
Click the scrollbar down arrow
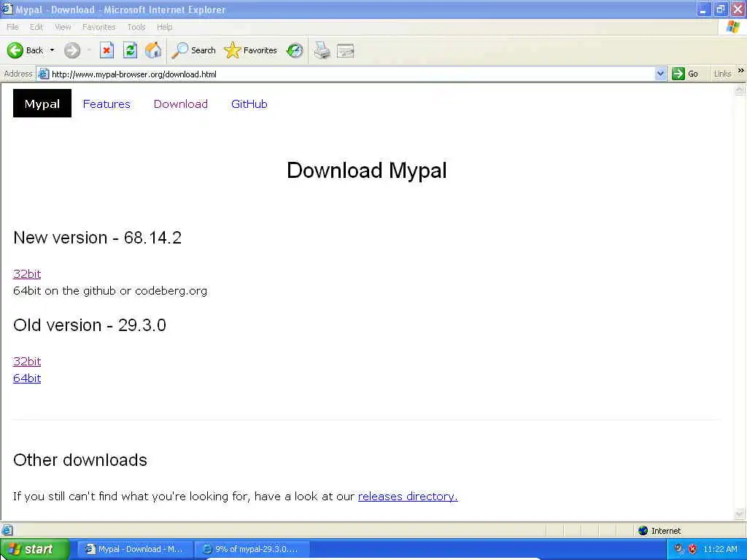740,514
